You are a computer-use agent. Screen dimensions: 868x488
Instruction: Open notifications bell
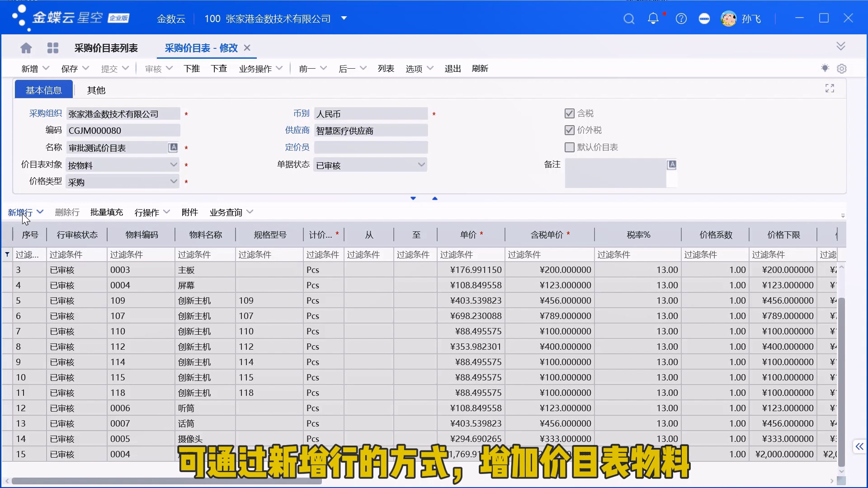[x=653, y=19]
